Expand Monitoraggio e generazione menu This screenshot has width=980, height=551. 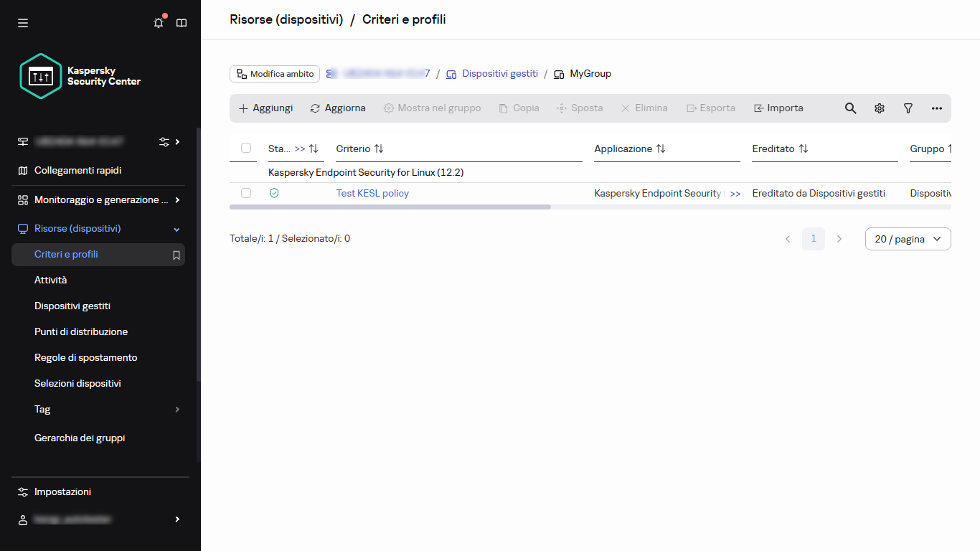(x=177, y=200)
